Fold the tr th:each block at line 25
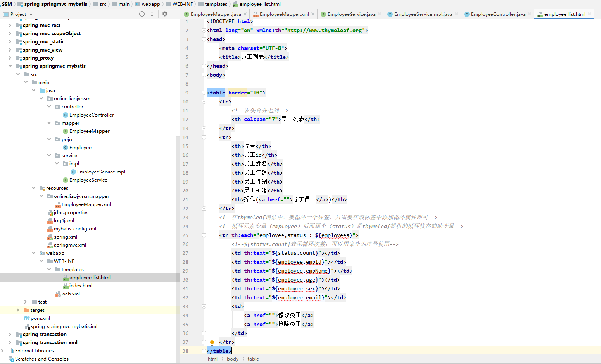The image size is (601, 364). pyautogui.click(x=204, y=235)
